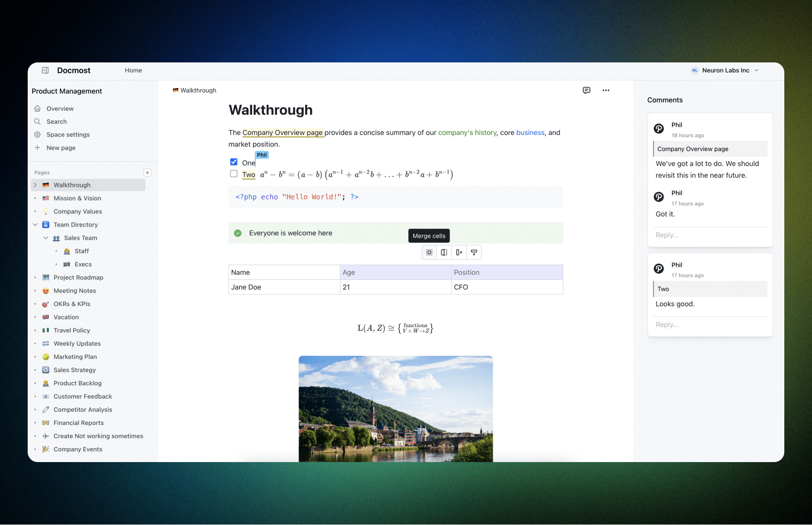Click the Reply field under Got it.
Viewport: 812px width, 525px height.
(x=710, y=235)
